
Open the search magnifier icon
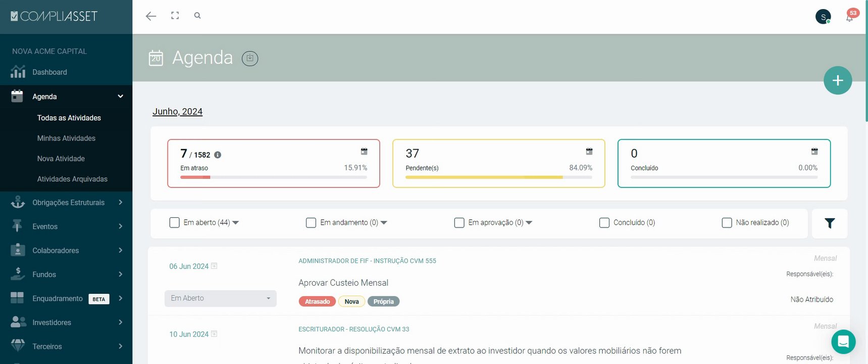coord(197,16)
